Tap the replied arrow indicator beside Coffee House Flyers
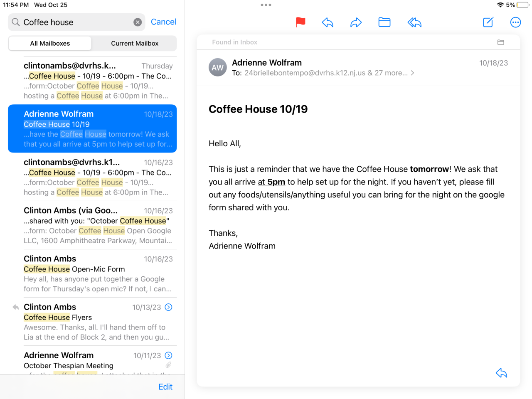This screenshot has width=532, height=399. [15, 307]
